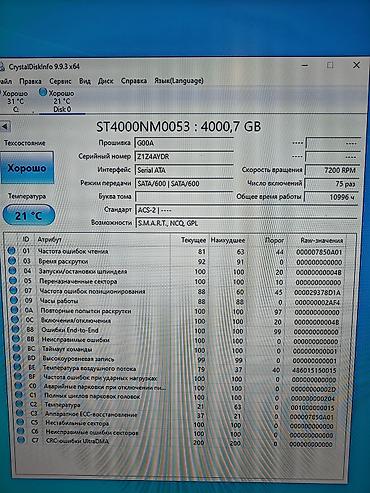Click the rotation speed value 7200 RPM
This screenshot has height=493, width=370.
(x=332, y=170)
